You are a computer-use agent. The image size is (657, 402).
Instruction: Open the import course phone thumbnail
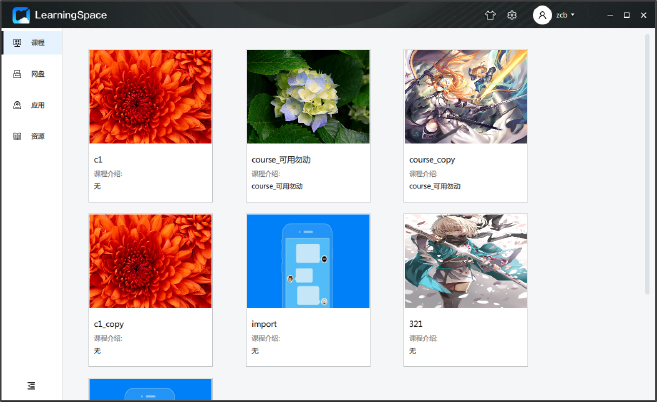point(308,261)
